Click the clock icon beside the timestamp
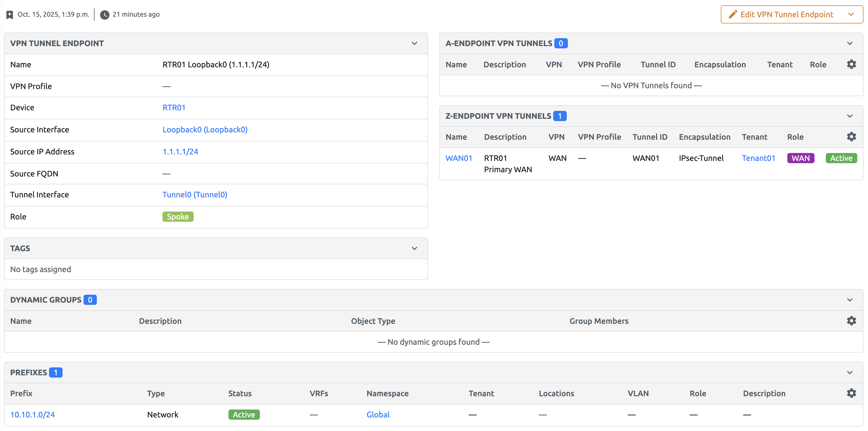 [105, 14]
